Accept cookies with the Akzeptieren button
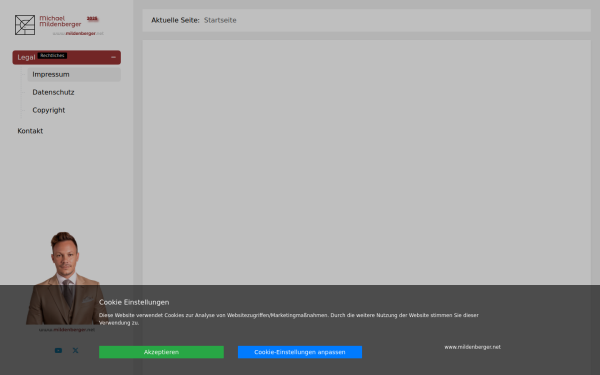The width and height of the screenshot is (600, 375). pyautogui.click(x=161, y=352)
